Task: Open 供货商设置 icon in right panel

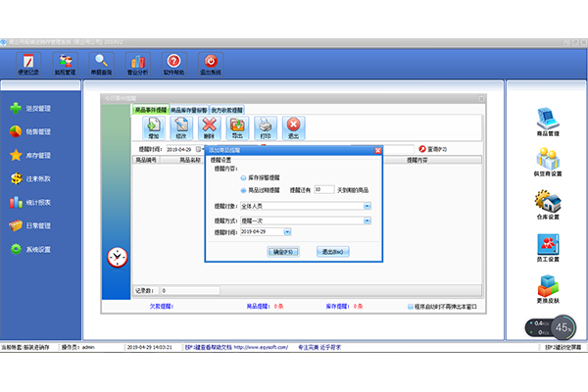Action: (548, 162)
